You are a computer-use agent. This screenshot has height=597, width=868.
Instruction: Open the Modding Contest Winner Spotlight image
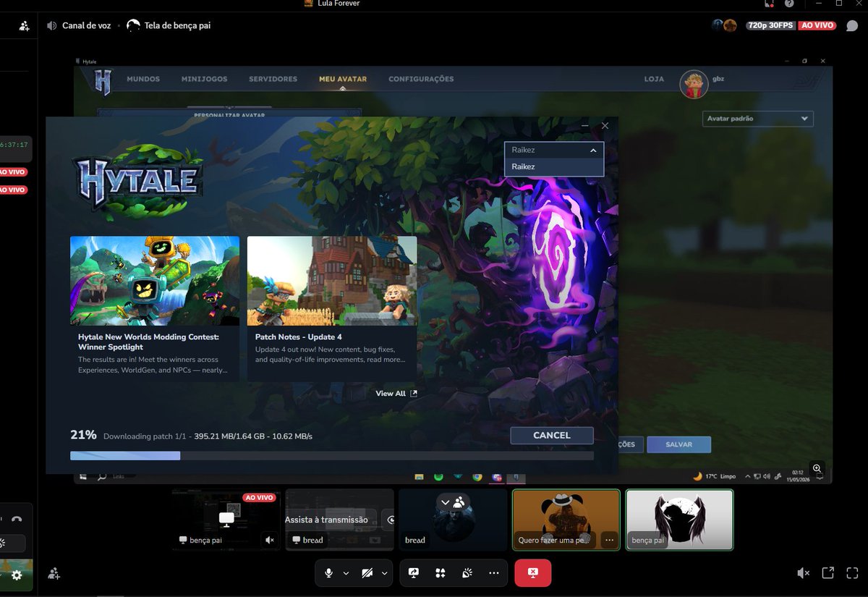point(155,281)
